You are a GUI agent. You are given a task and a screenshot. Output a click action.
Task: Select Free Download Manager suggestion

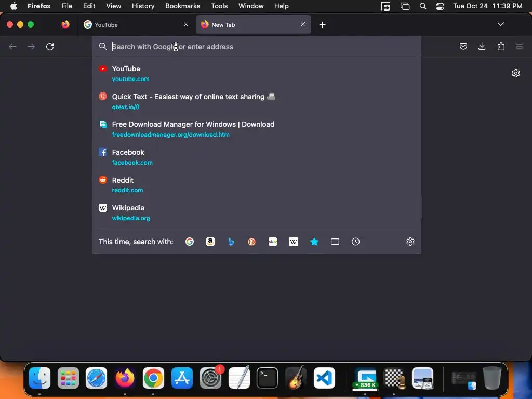[x=257, y=129]
